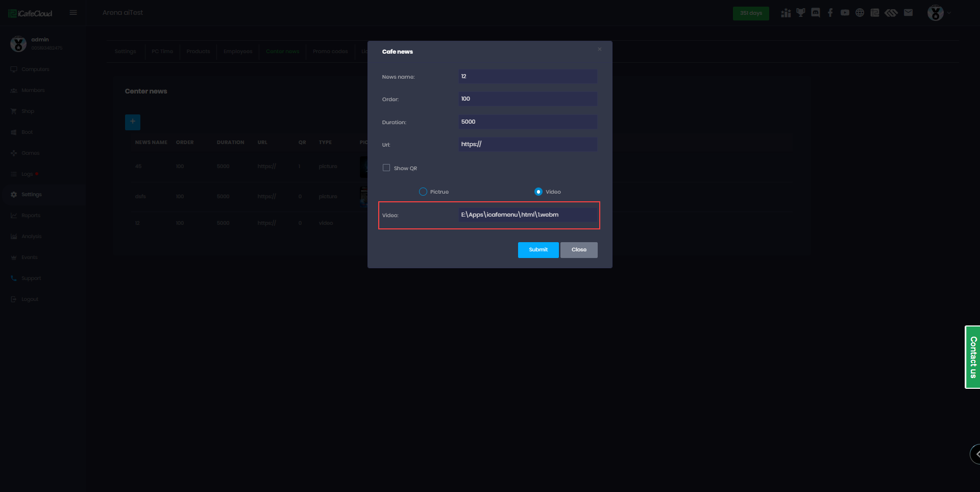Open the YouTube icon in header
This screenshot has height=492, width=980.
click(845, 13)
